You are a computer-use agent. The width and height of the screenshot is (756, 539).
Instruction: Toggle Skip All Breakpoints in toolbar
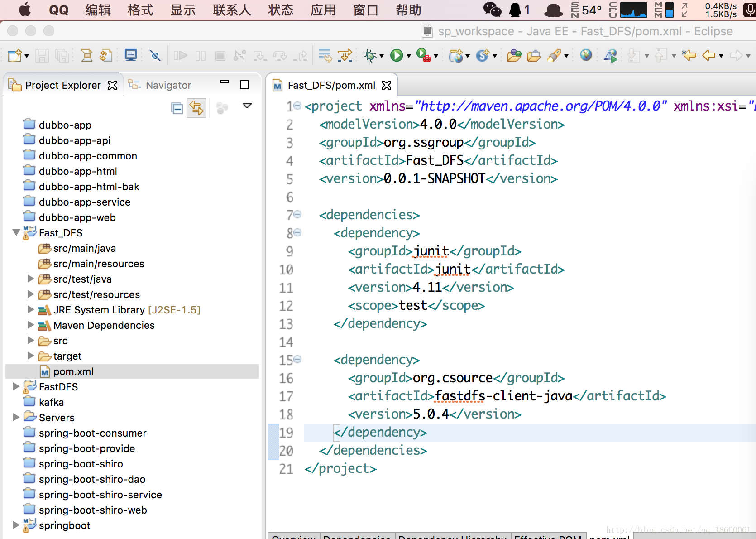(x=155, y=55)
